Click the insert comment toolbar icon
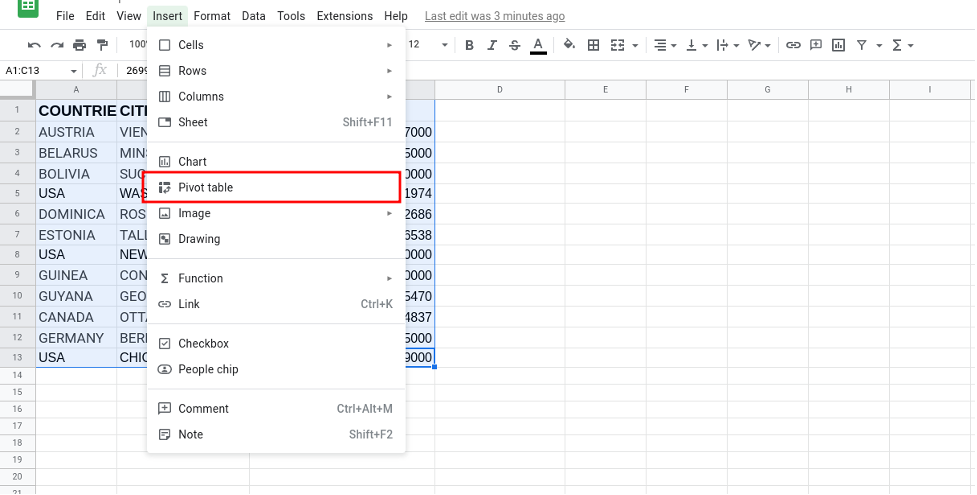This screenshot has height=495, width=977. click(816, 45)
